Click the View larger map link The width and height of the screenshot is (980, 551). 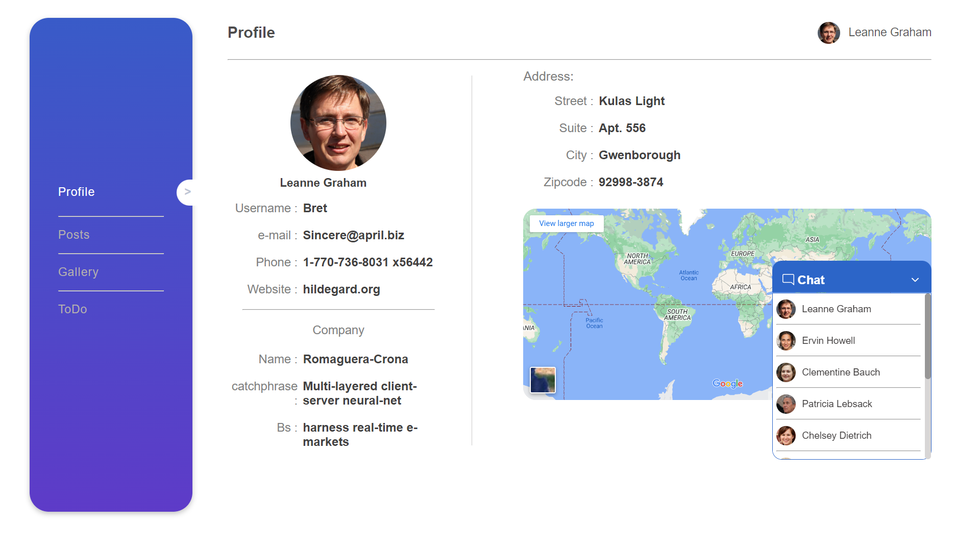(x=566, y=223)
